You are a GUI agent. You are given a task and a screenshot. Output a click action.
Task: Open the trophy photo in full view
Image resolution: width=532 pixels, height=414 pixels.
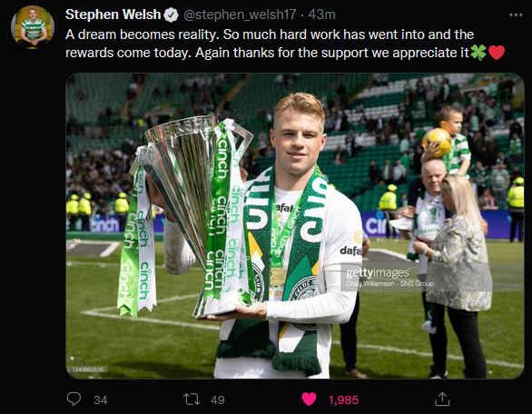click(295, 226)
